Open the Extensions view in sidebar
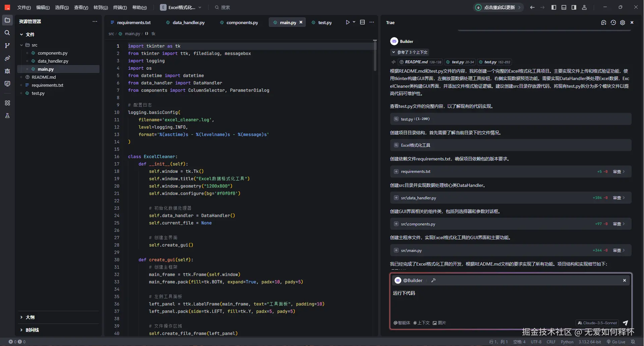644x346 pixels. click(7, 103)
